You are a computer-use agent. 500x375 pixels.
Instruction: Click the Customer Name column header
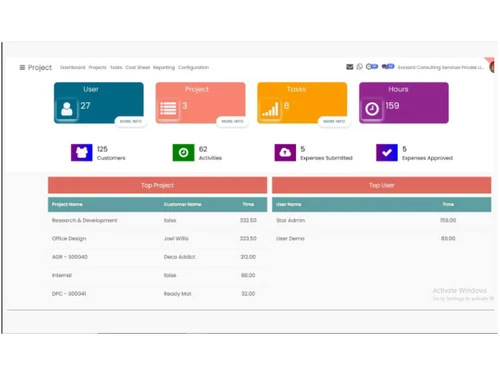point(182,204)
